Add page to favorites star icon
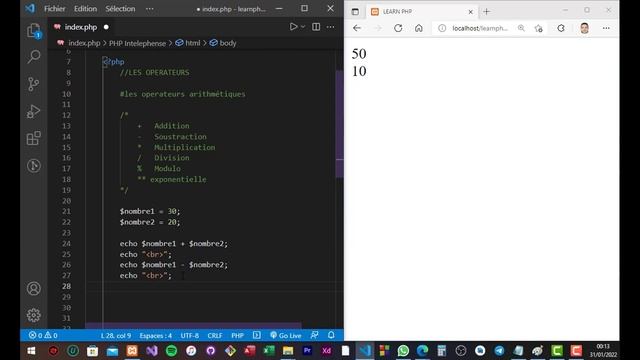Viewport: 640px width, 360px height. point(538,28)
